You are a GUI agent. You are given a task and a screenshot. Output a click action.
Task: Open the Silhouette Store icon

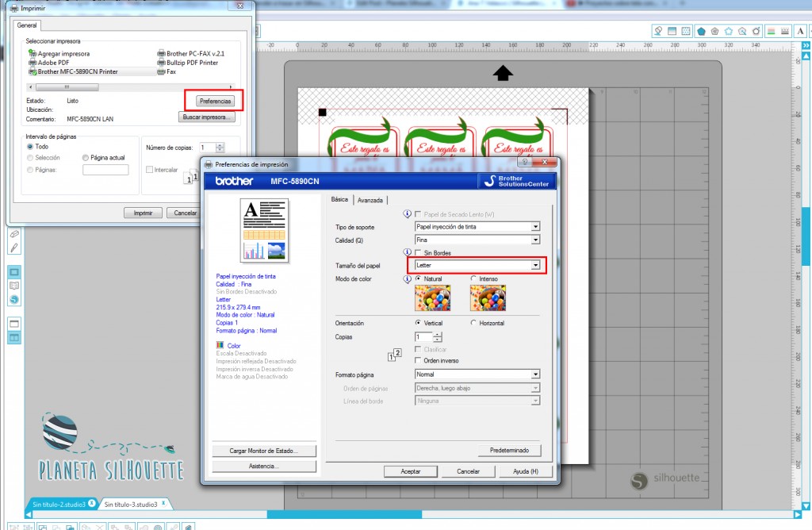(14, 299)
